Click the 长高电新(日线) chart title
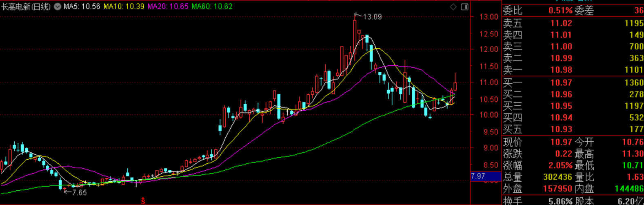644x205 pixels. tap(26, 7)
